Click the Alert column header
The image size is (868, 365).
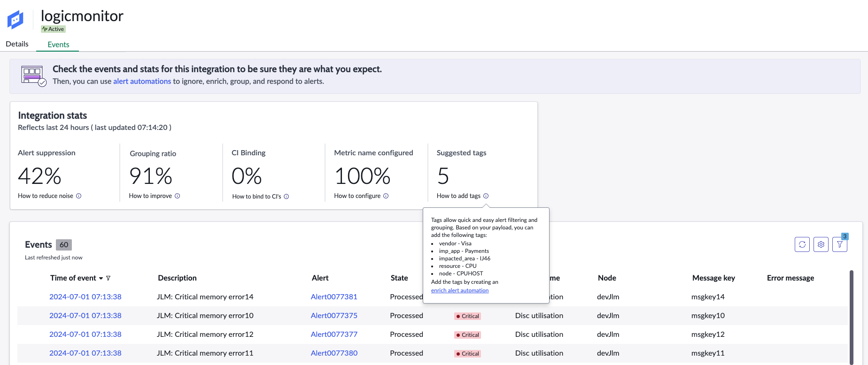[x=320, y=278]
